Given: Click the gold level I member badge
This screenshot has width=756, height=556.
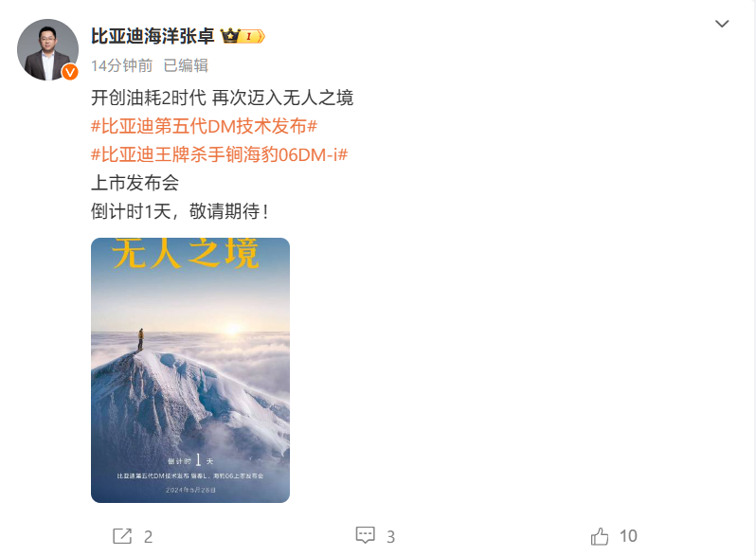Looking at the screenshot, I should (252, 36).
